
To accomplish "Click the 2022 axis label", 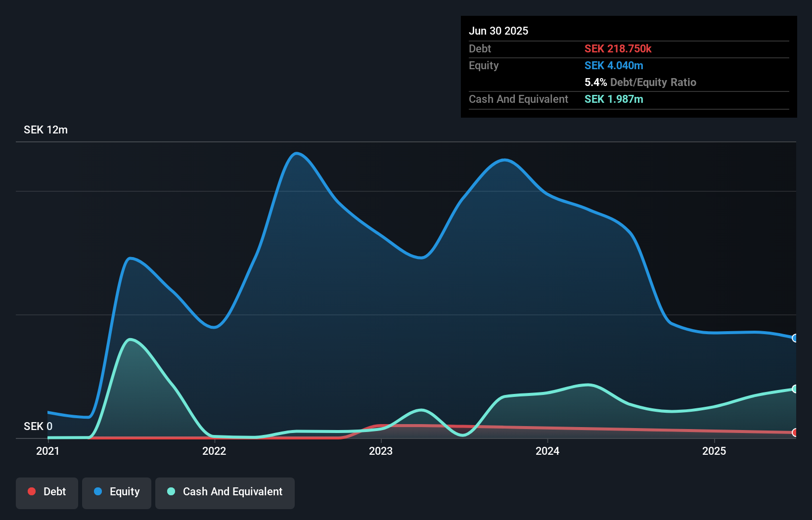I will [x=214, y=451].
